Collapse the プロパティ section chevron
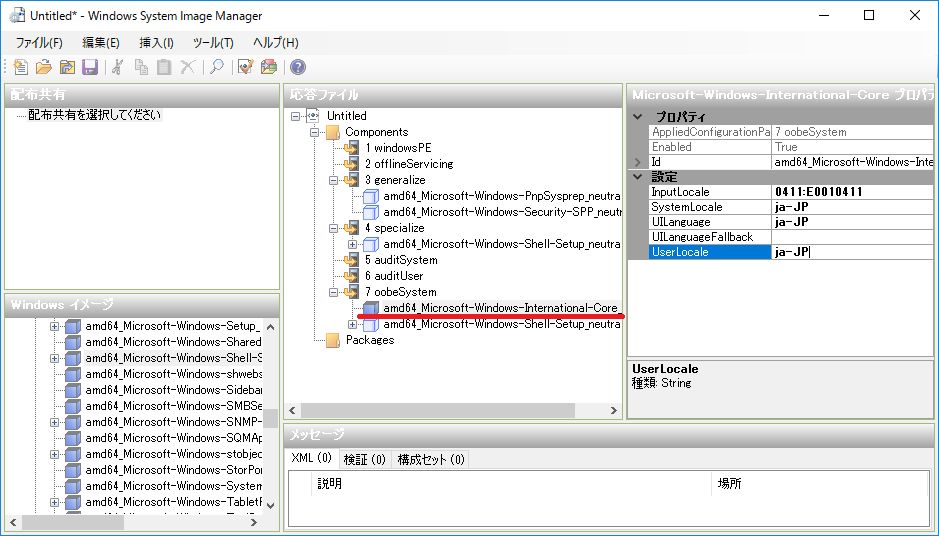939x536 pixels. pyautogui.click(x=638, y=117)
